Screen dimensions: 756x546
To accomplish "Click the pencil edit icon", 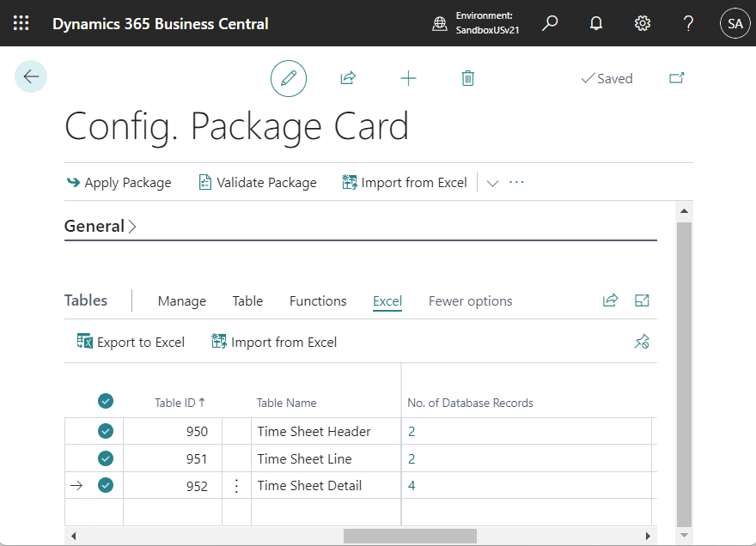I will [x=289, y=78].
